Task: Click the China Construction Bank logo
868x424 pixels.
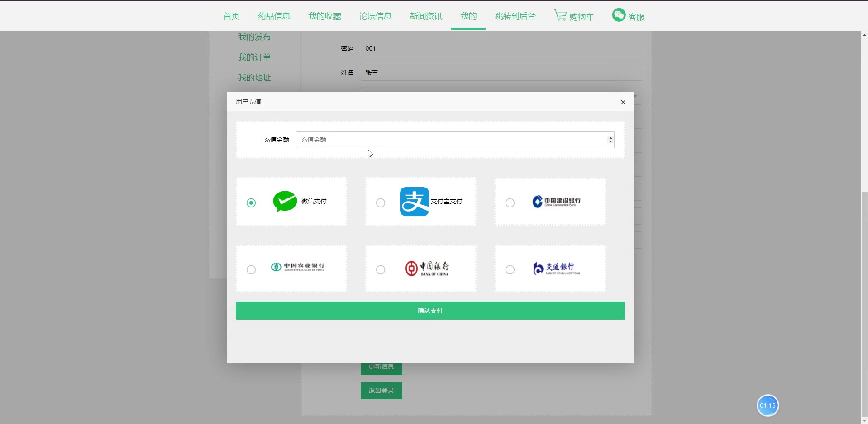Action: point(557,202)
